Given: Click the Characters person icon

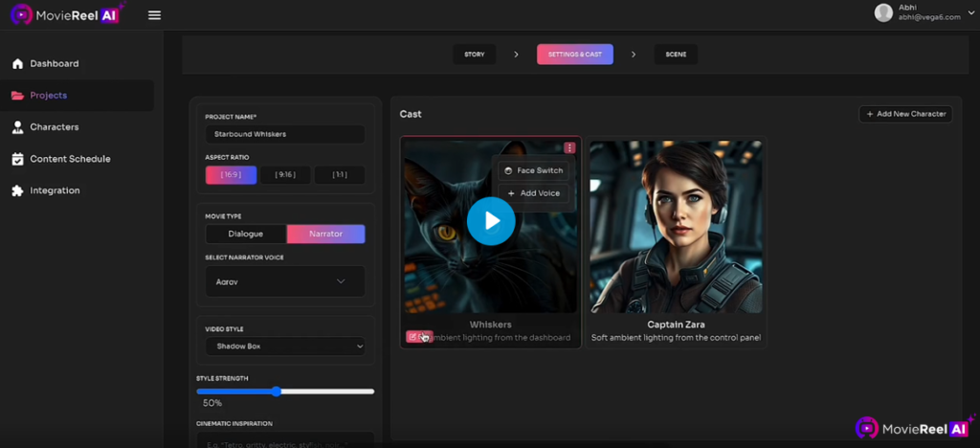Looking at the screenshot, I should 17,127.
